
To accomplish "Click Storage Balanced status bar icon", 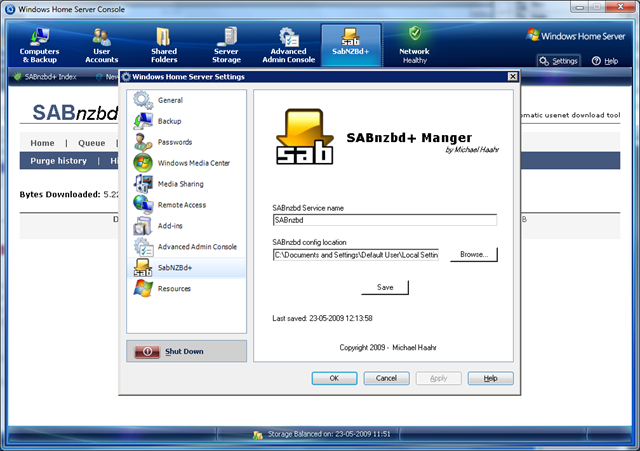I will pos(258,435).
